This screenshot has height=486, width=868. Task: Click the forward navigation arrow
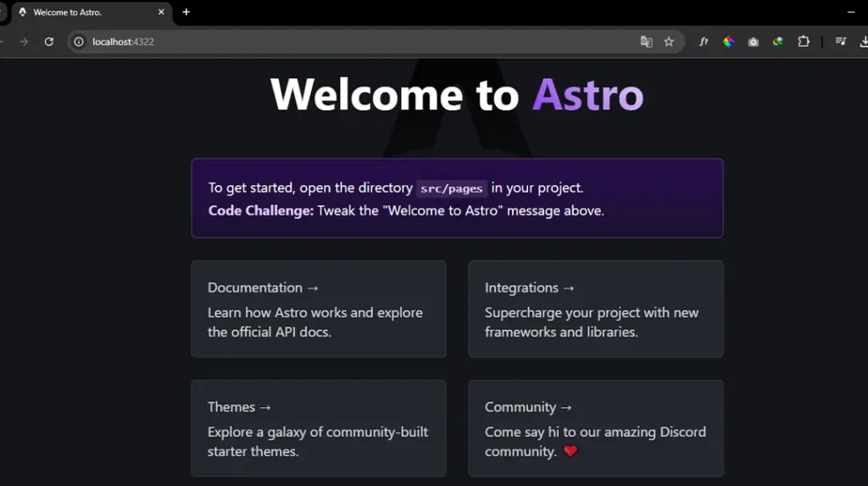24,42
